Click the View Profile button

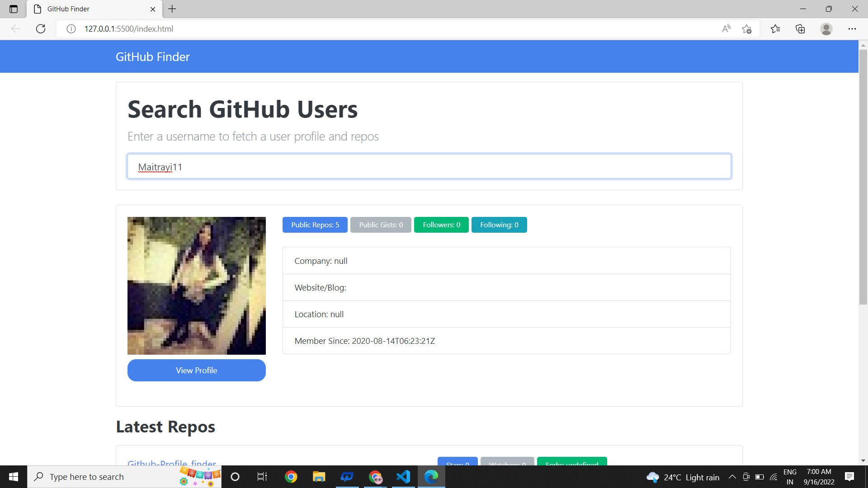tap(196, 370)
